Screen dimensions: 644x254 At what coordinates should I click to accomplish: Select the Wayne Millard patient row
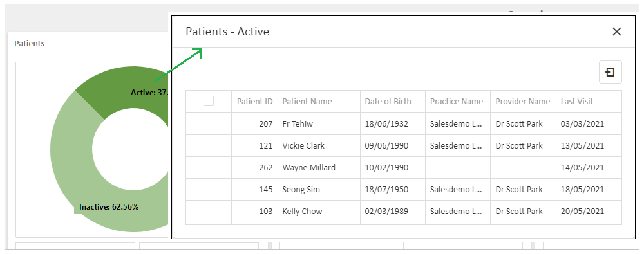(404, 167)
